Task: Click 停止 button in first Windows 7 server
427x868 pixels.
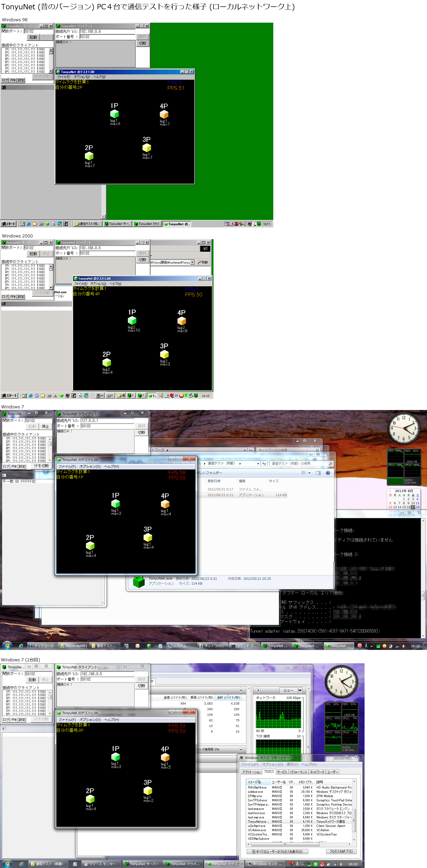Action: 45,426
